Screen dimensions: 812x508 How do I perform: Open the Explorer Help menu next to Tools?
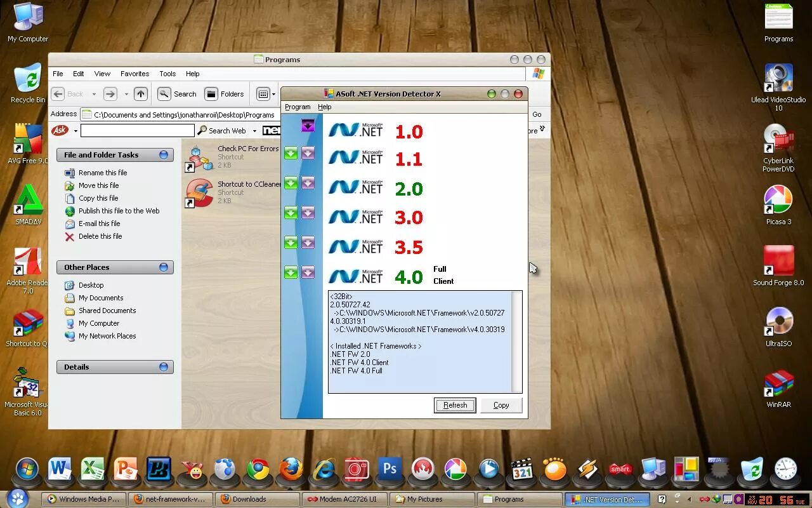point(193,74)
